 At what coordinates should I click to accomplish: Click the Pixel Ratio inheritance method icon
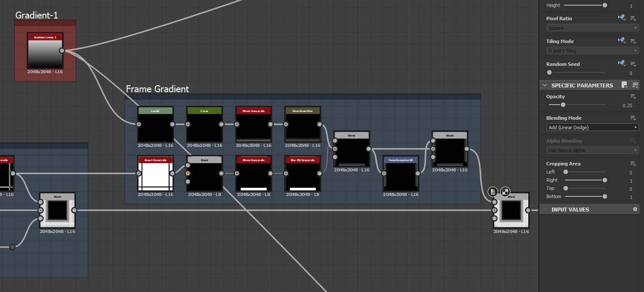[x=622, y=18]
